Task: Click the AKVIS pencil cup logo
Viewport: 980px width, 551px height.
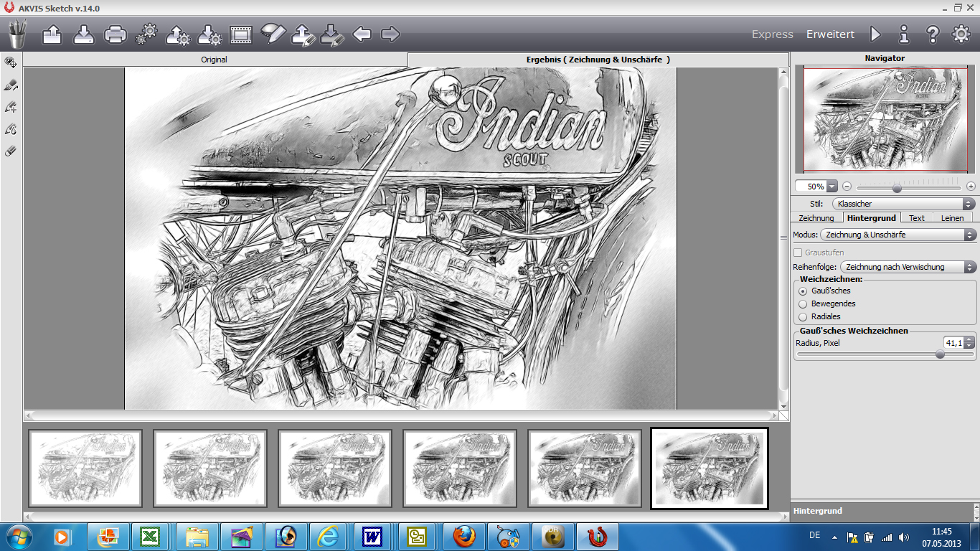Action: point(17,34)
